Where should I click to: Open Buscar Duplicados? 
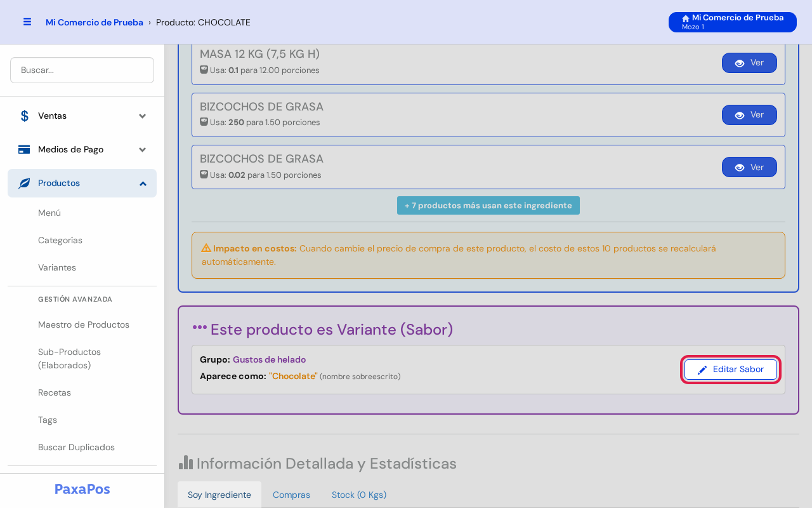point(76,447)
